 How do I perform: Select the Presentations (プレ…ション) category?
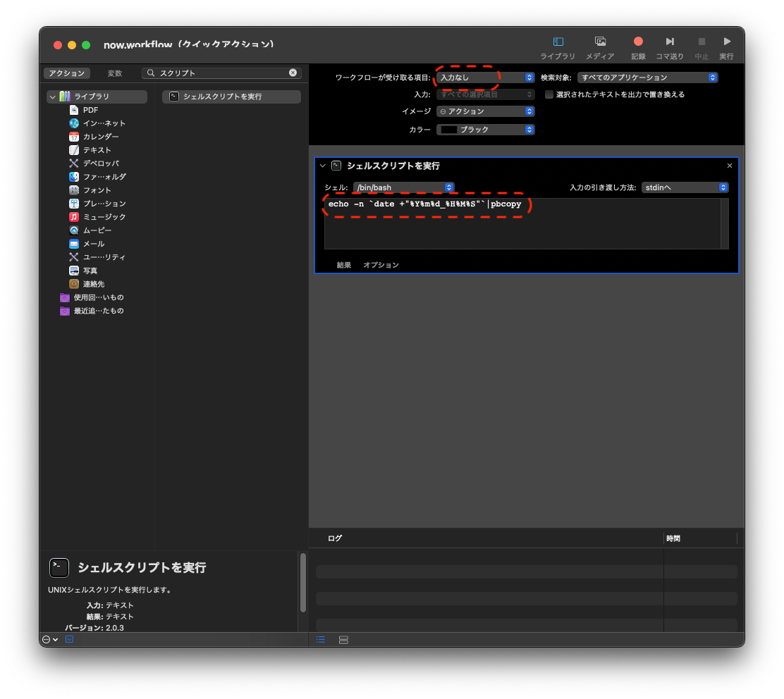(x=97, y=204)
